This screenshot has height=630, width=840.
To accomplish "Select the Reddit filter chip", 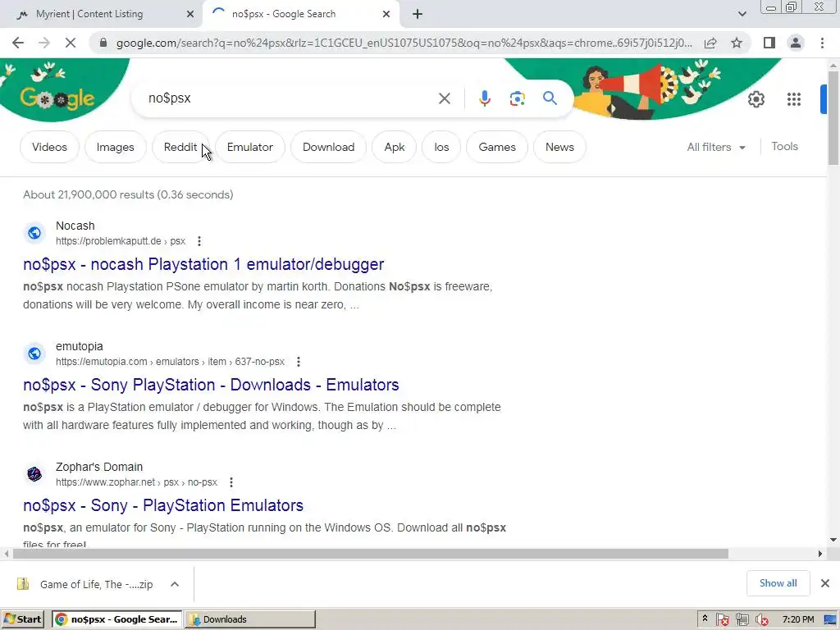I will 180,147.
